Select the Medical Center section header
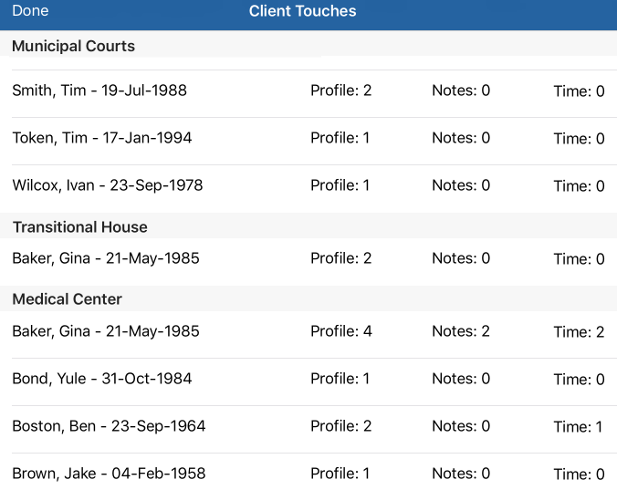The width and height of the screenshot is (617, 484). 67,299
